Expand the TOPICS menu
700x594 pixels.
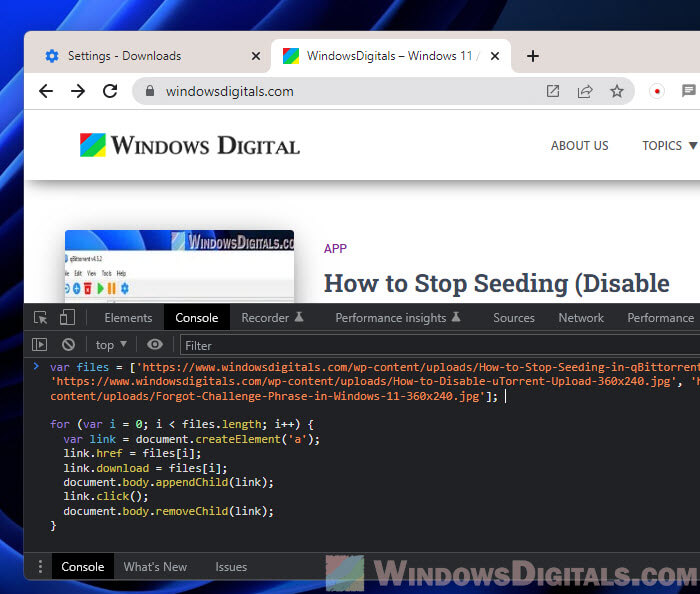point(669,145)
